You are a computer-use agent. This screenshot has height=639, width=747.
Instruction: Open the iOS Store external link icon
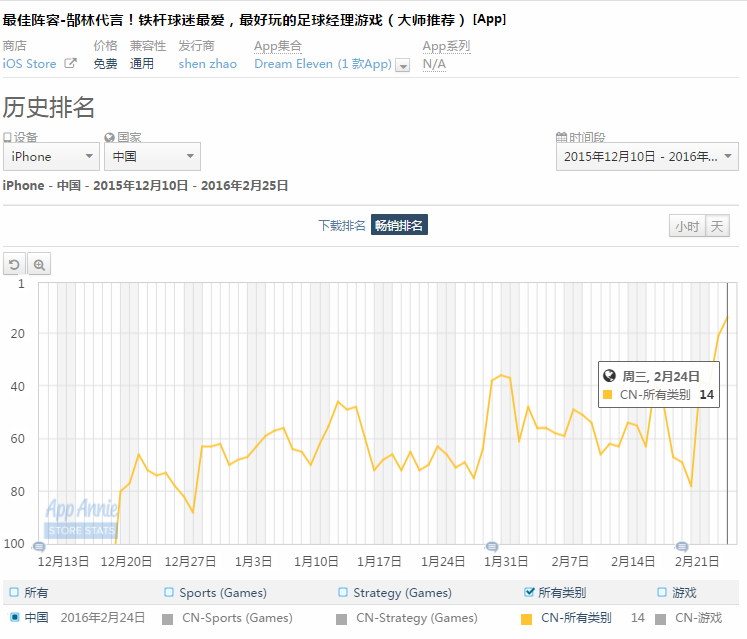pyautogui.click(x=70, y=63)
